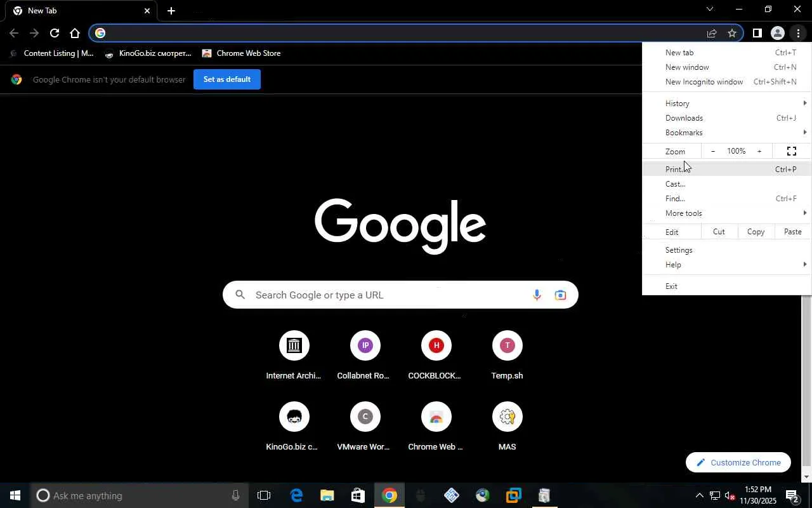This screenshot has width=812, height=508.
Task: Open the Chrome profile avatar
Action: click(777, 33)
